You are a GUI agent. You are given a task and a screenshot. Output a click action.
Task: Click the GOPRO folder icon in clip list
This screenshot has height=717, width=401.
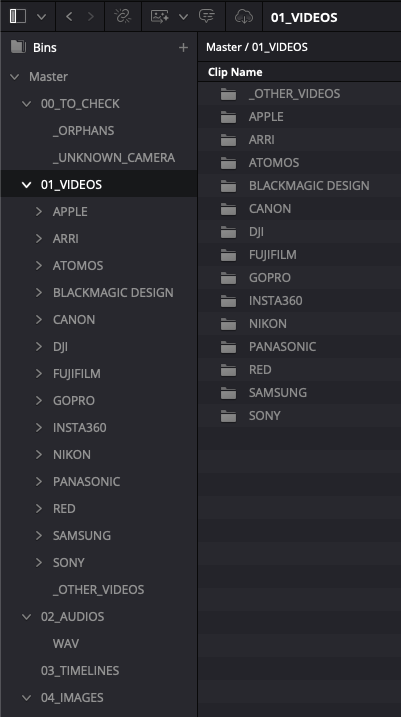click(x=229, y=278)
